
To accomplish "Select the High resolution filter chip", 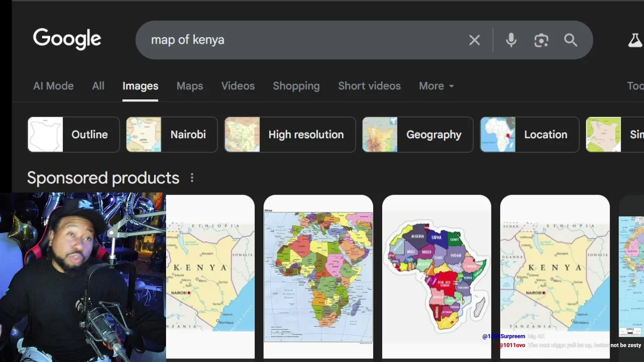I will pos(290,135).
